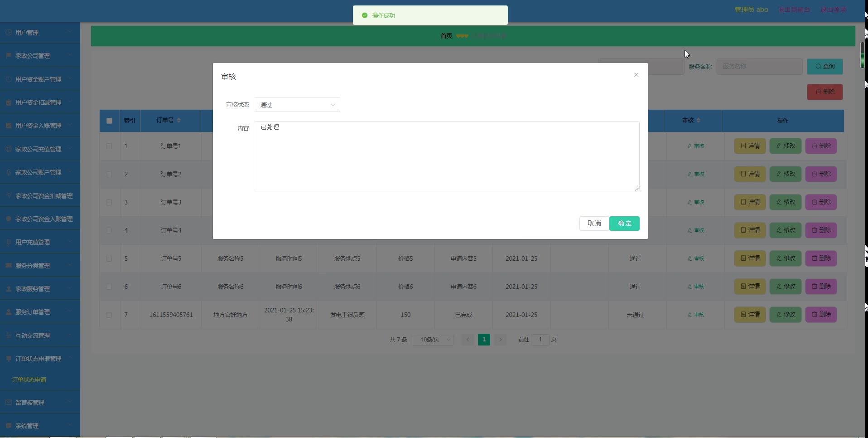Viewport: 868px width, 438px height.
Task: Click 退出登录 in the top bar
Action: [833, 10]
